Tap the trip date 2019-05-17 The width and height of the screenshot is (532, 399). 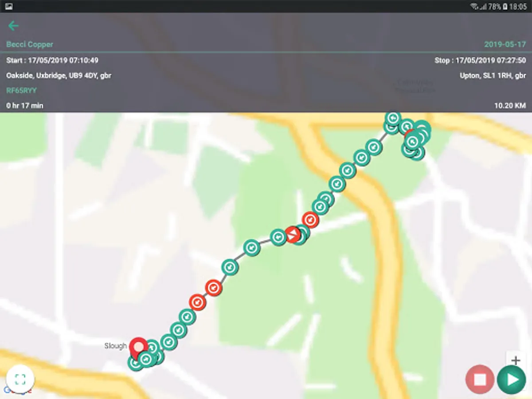pyautogui.click(x=505, y=44)
